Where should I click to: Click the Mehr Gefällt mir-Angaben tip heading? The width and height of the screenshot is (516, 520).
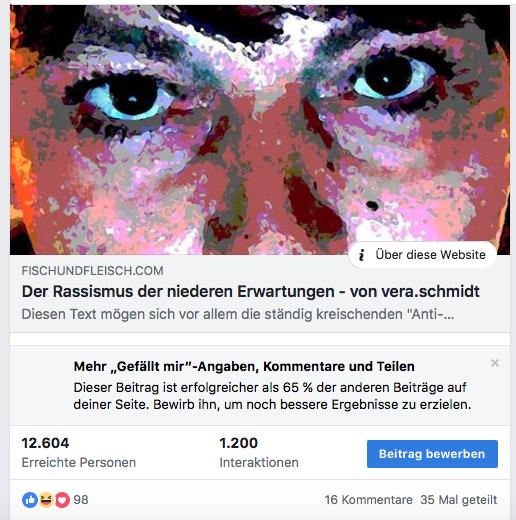coord(244,366)
